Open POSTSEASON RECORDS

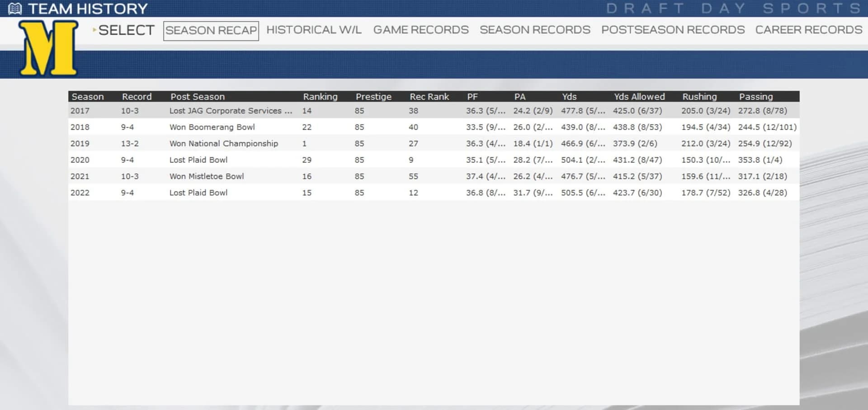673,30
